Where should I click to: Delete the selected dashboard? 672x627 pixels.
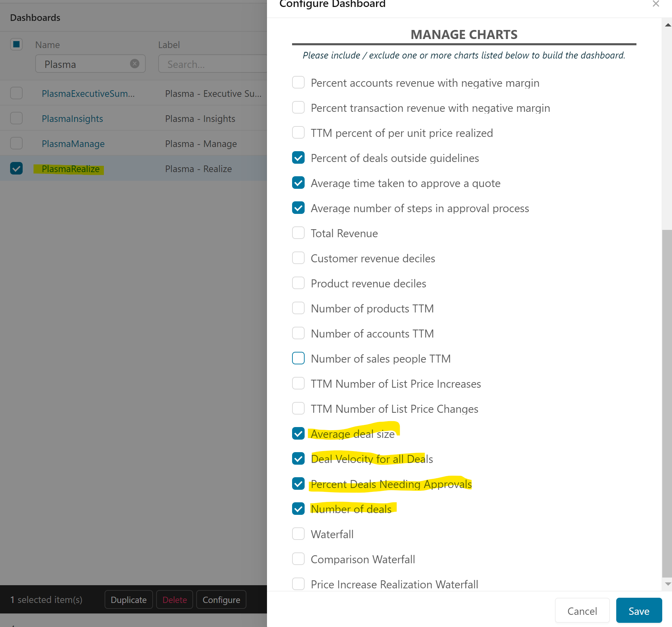pyautogui.click(x=175, y=600)
